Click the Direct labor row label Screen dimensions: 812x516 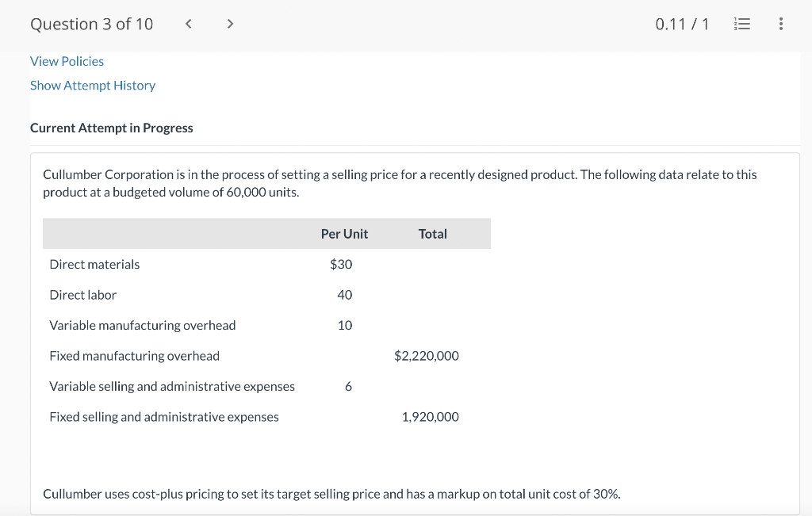[x=82, y=295]
